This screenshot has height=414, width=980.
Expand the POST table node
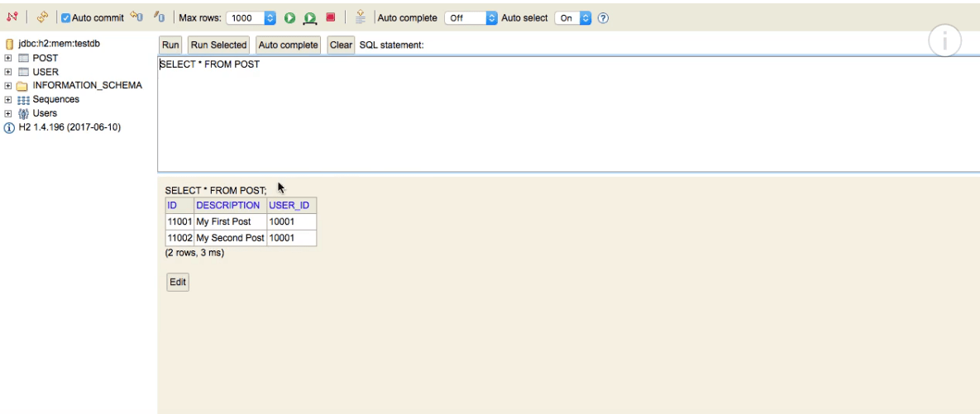click(8, 58)
